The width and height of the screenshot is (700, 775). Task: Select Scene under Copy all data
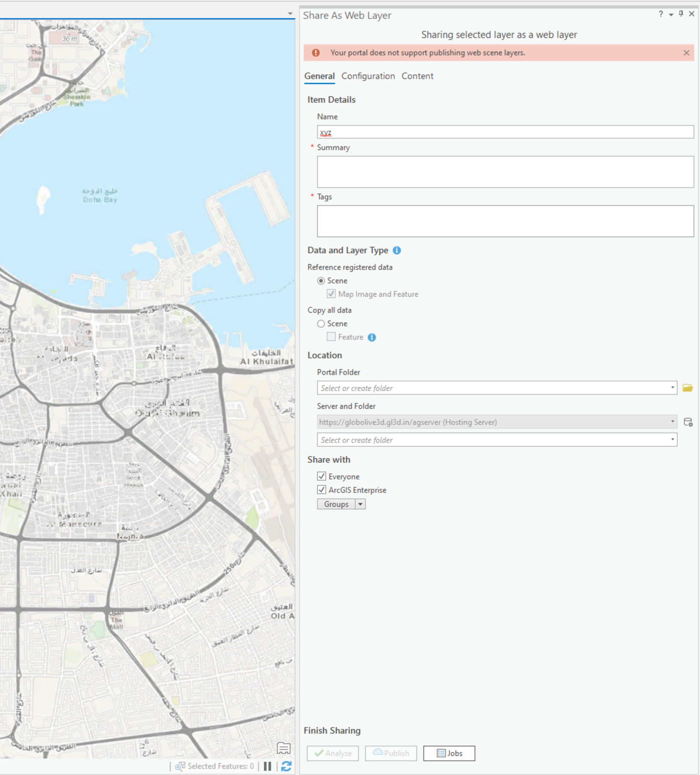click(x=321, y=324)
